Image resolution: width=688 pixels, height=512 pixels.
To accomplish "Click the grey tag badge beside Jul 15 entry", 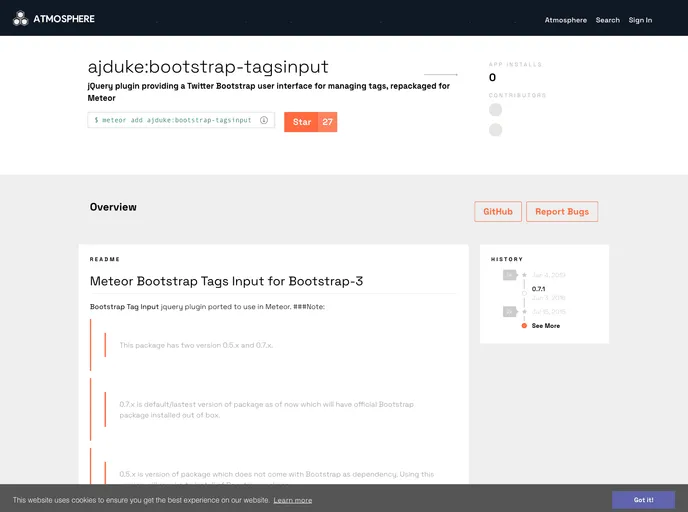I will pos(510,311).
